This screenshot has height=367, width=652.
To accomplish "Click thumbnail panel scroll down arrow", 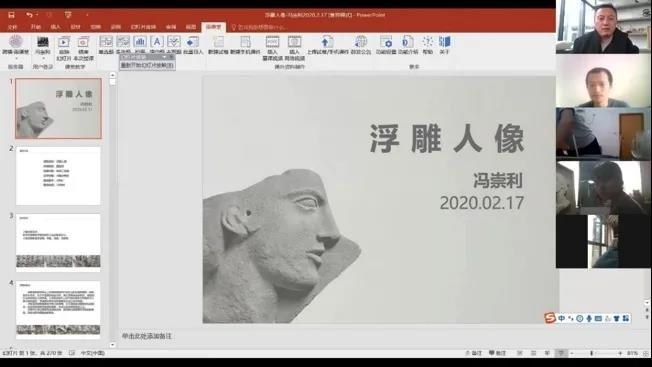I will click(112, 345).
